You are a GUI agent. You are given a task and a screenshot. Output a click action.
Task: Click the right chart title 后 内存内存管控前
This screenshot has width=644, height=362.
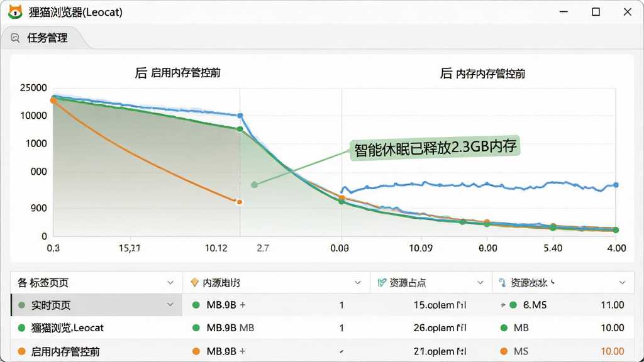coord(482,74)
